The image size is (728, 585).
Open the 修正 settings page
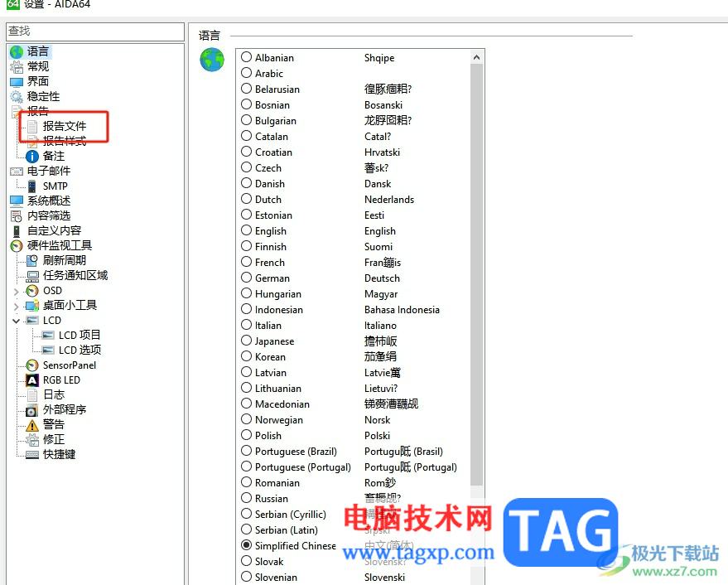click(54, 439)
